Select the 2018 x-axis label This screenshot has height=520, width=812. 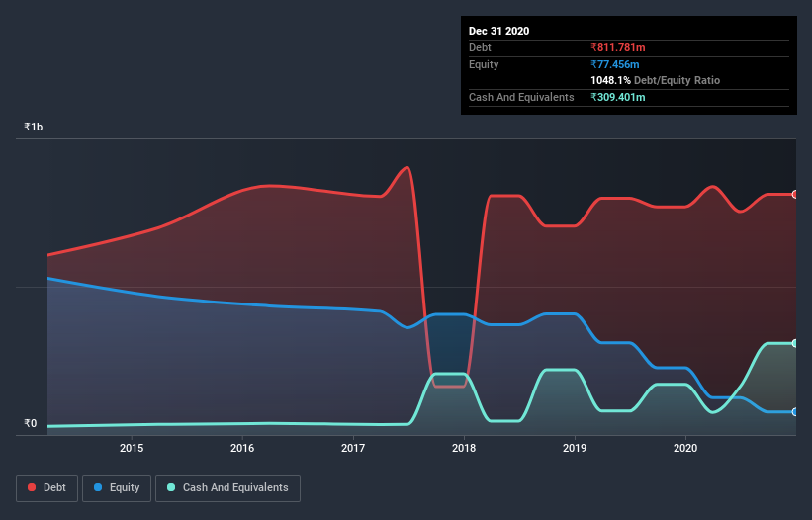click(x=464, y=448)
